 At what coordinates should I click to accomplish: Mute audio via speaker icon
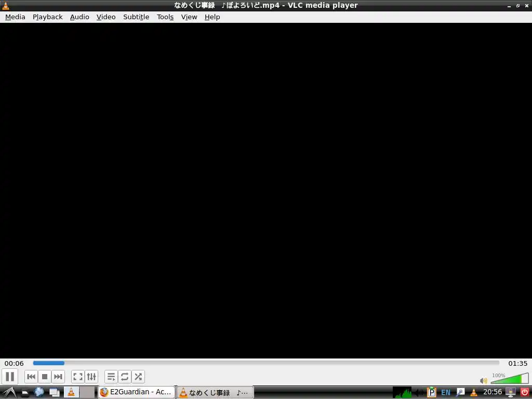tap(484, 381)
